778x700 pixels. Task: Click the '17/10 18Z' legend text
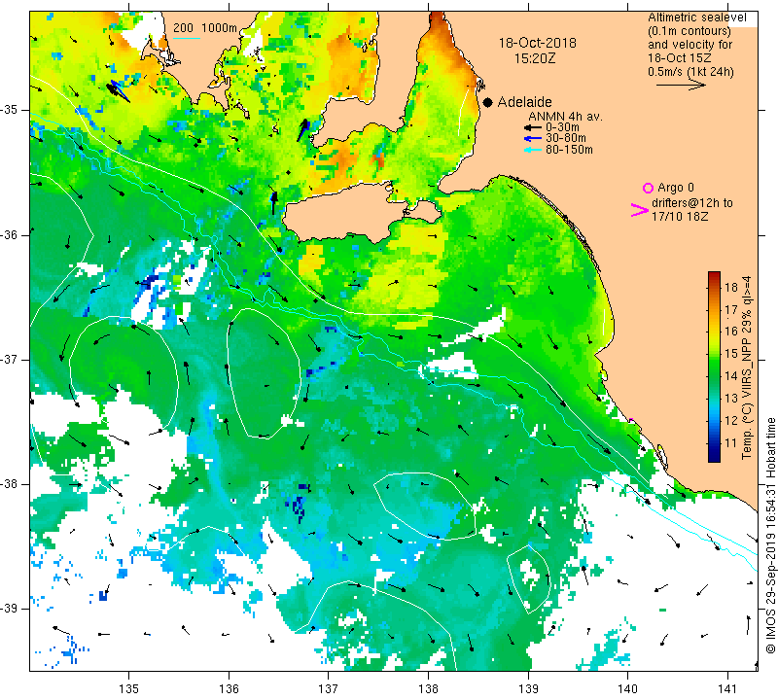click(679, 216)
